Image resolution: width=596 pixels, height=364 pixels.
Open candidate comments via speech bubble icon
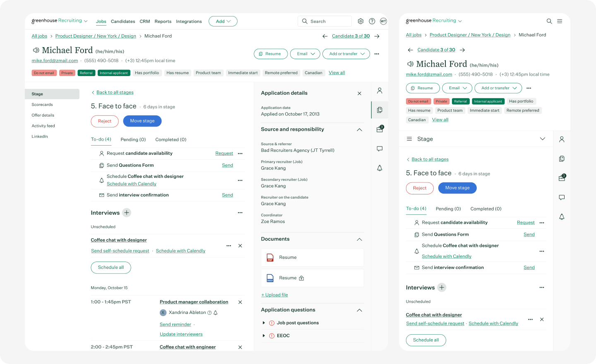380,148
